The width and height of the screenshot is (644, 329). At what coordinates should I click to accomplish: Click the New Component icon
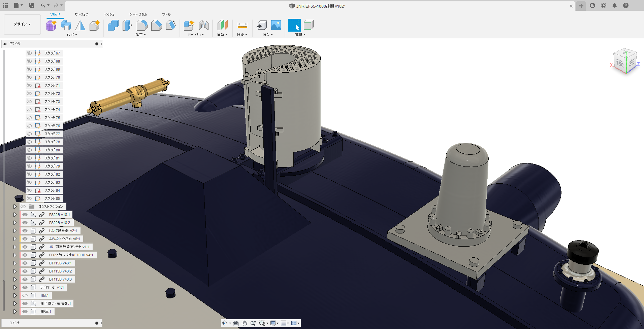189,25
